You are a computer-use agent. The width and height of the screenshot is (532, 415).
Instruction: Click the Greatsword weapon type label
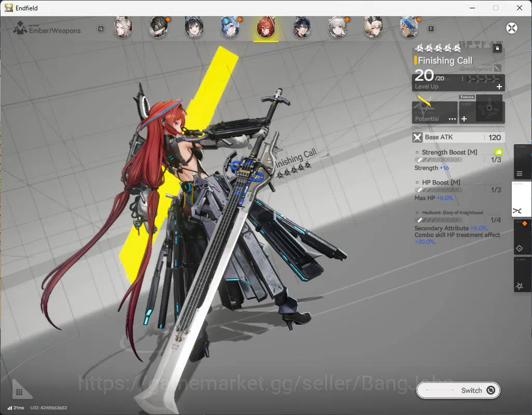[476, 69]
